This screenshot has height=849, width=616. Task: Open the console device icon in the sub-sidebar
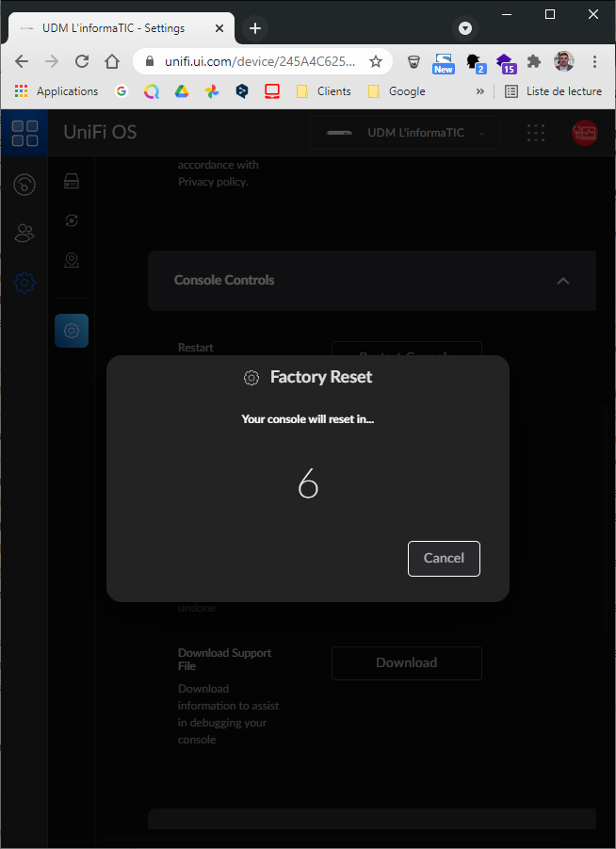pos(72,182)
